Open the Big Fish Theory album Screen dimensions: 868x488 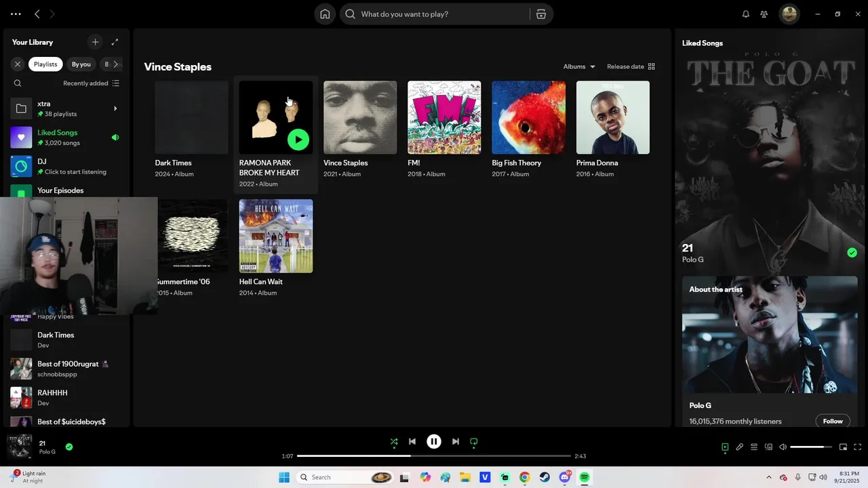528,117
